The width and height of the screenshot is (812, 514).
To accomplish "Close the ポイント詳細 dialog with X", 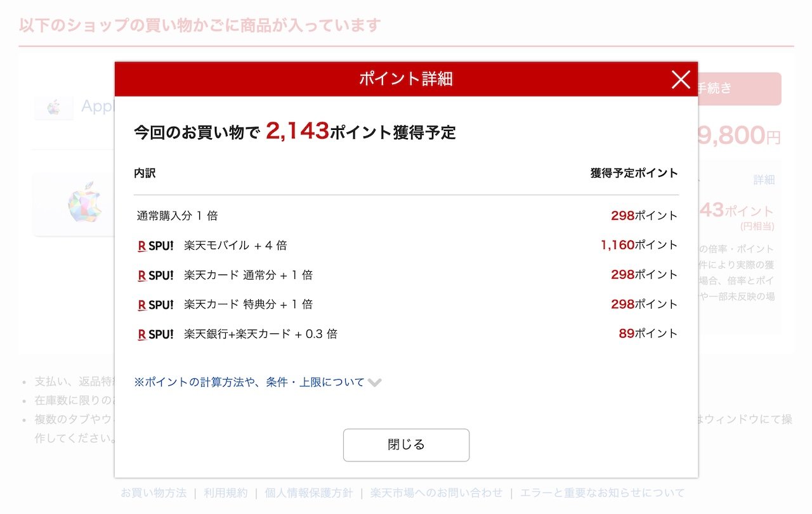I will 681,79.
